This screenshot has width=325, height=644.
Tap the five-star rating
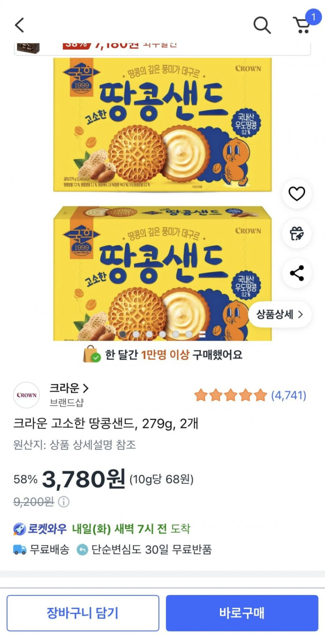tap(230, 395)
